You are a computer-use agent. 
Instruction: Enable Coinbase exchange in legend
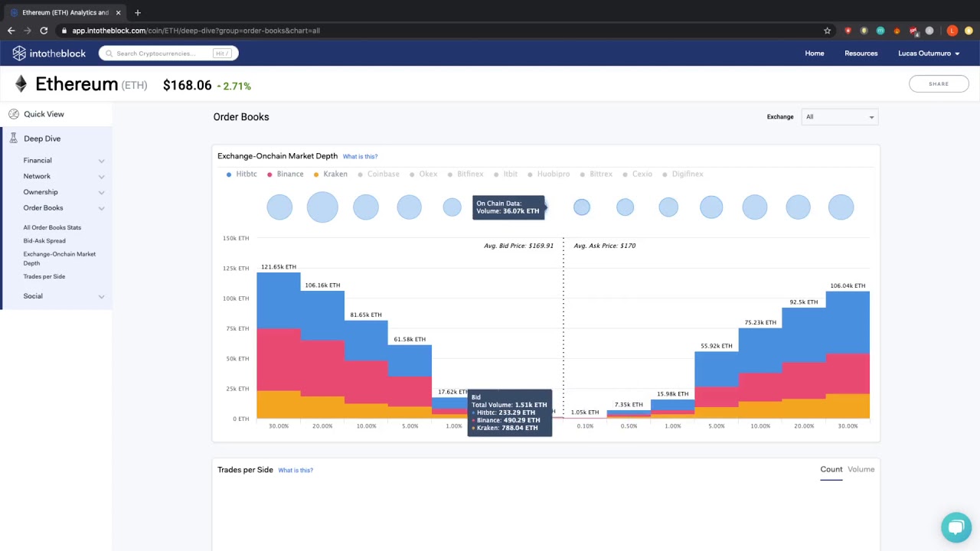coord(379,174)
